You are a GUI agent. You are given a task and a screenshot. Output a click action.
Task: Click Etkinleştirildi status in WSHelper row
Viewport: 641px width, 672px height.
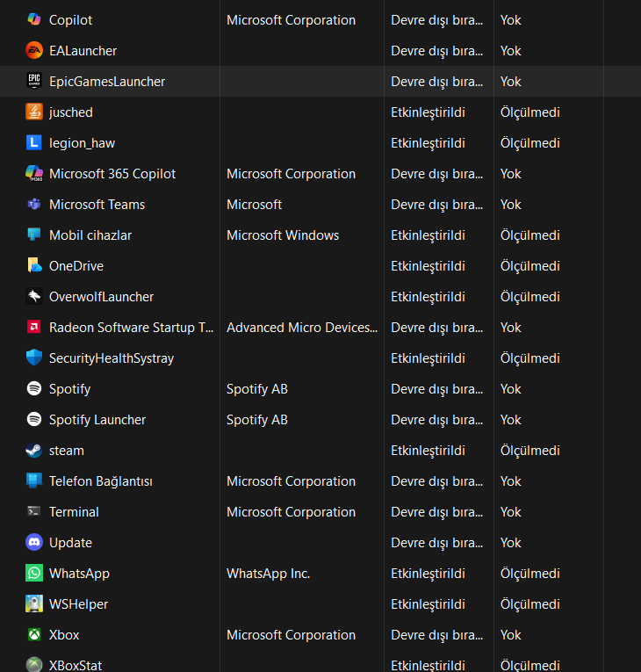(x=428, y=604)
